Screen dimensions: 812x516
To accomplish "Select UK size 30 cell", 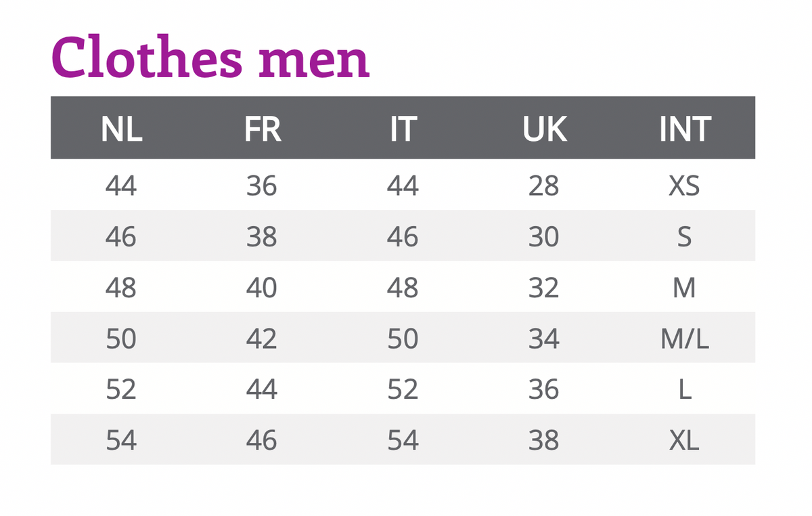I will pyautogui.click(x=544, y=236).
